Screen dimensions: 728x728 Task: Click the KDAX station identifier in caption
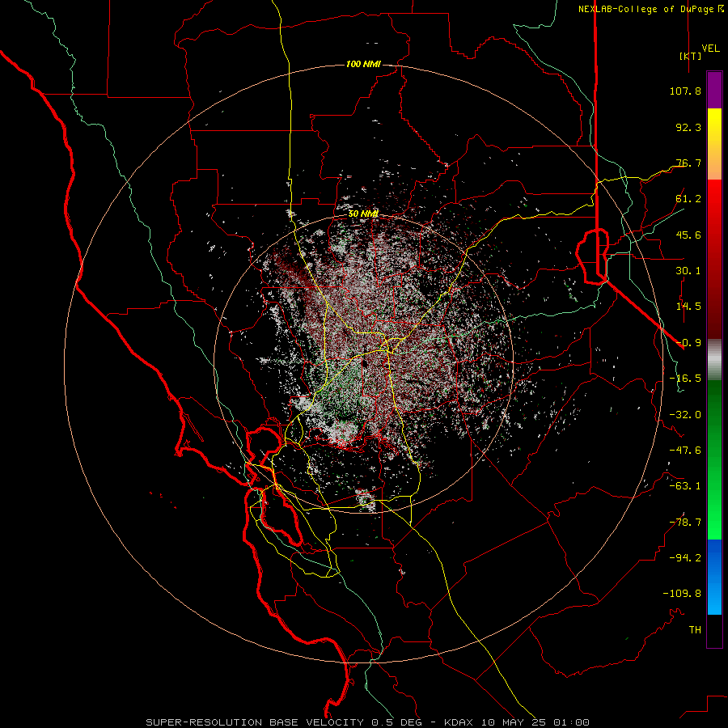tap(459, 722)
